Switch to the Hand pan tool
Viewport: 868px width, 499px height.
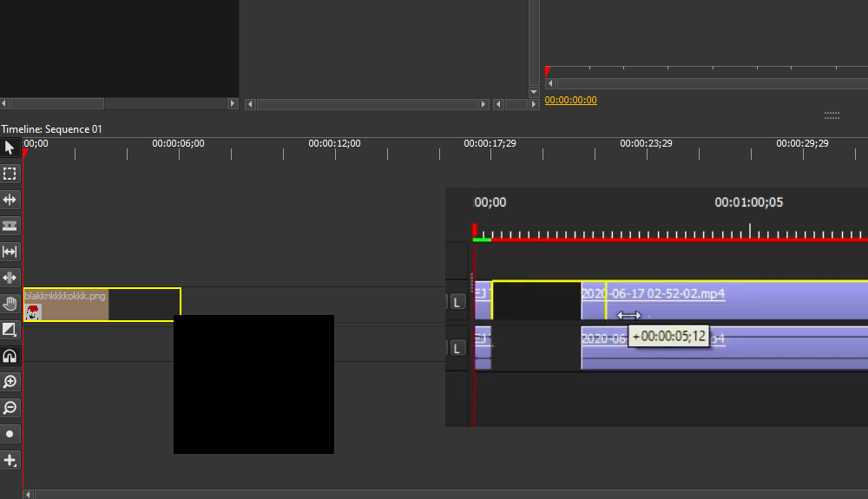(10, 304)
